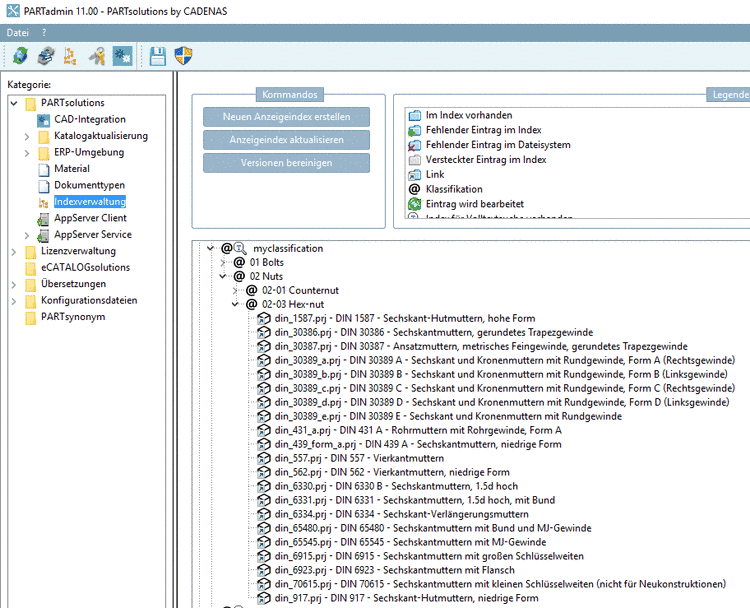
Task: Click the Windows shield admin icon
Action: pos(184,57)
